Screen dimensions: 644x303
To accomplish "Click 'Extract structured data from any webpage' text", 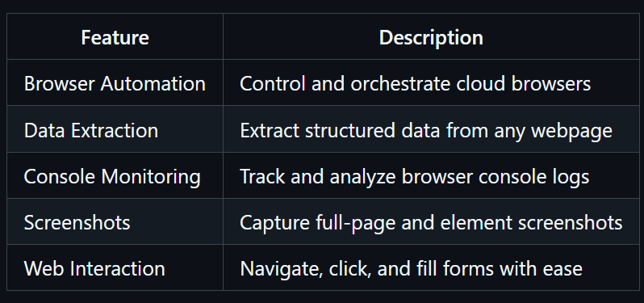I will coord(426,131).
